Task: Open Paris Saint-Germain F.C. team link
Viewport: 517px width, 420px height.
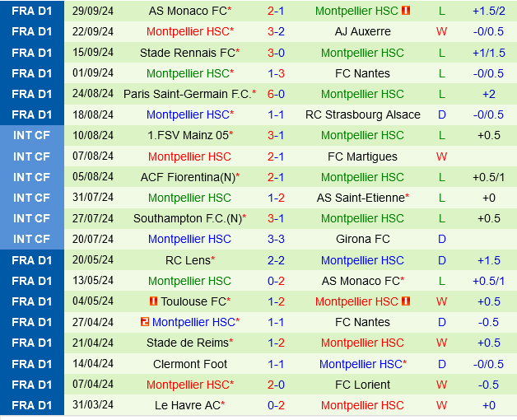Action: point(187,94)
